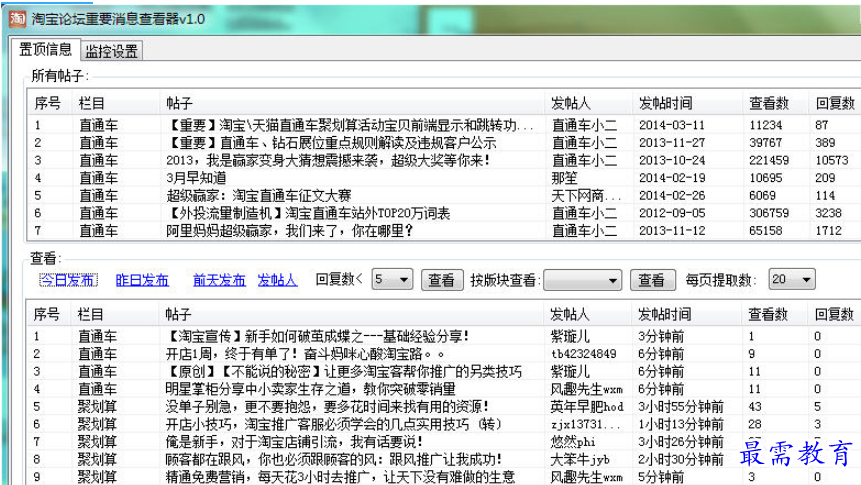861x485 pixels.
Task: Click time 1小时13分钟前 cell
Action: click(x=680, y=424)
